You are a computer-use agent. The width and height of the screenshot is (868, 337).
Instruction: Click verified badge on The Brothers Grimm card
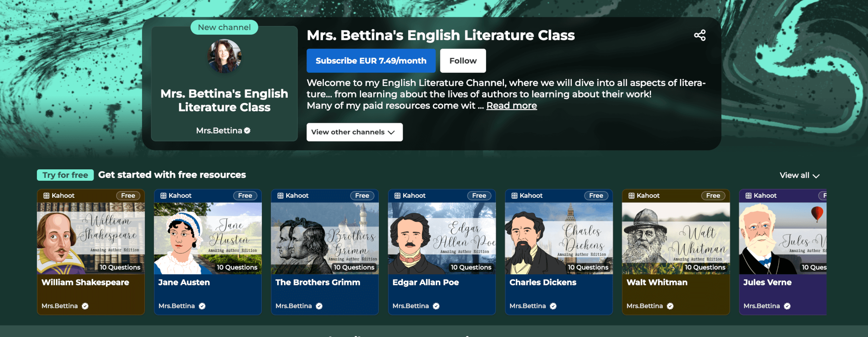point(319,306)
